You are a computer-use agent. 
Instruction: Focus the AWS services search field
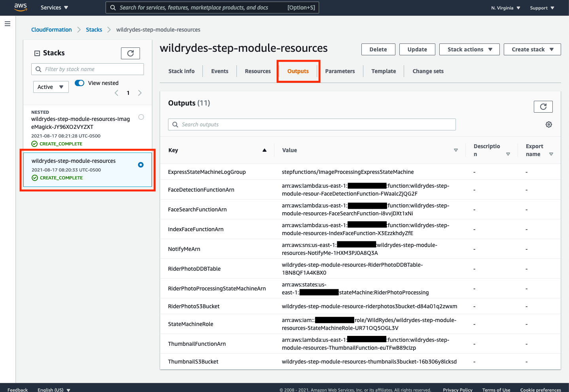point(212,8)
